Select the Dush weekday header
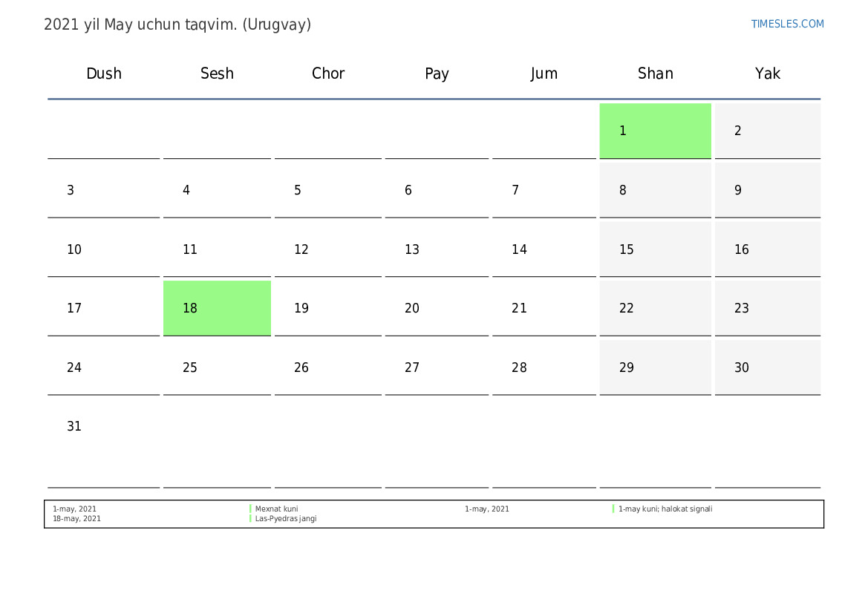 [x=103, y=74]
